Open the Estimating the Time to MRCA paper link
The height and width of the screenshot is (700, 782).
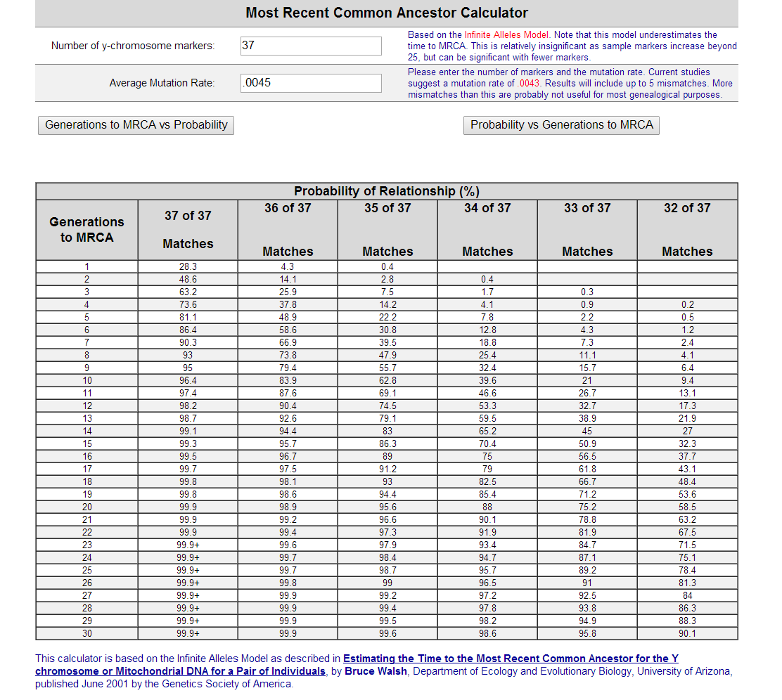click(510, 659)
